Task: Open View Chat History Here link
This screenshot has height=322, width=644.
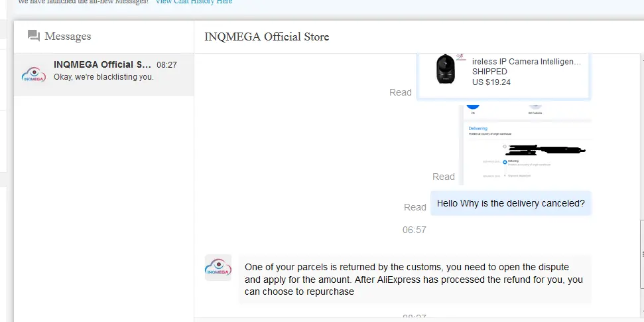Action: [194, 1]
